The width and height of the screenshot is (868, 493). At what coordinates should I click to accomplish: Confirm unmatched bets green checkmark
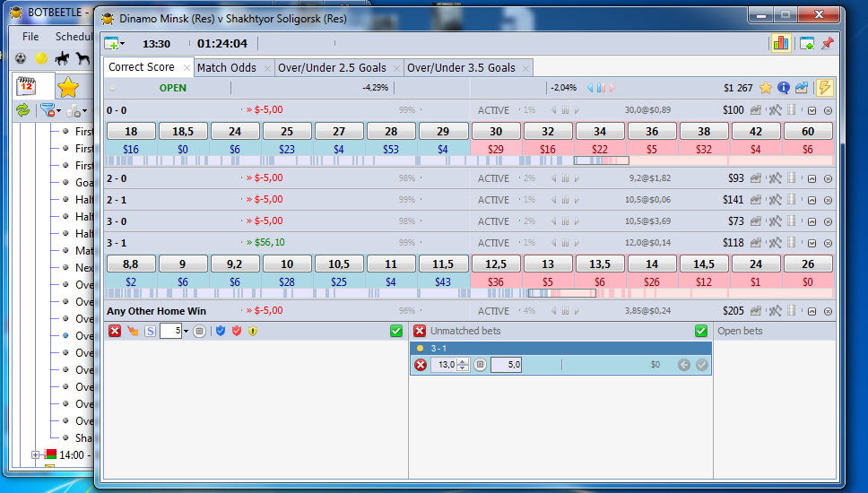pos(701,331)
